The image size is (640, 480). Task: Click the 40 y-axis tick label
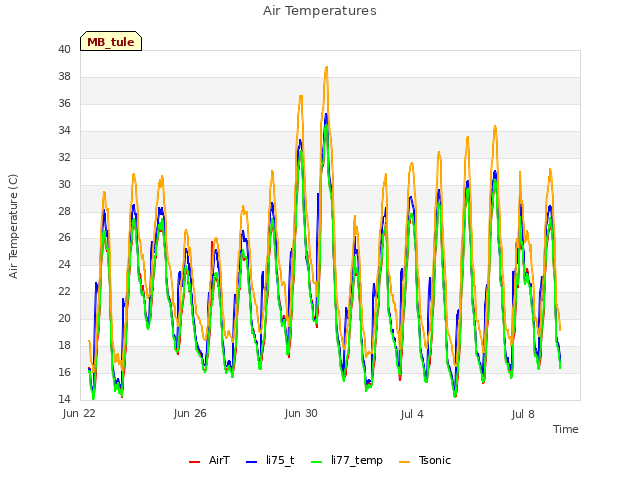tap(64, 49)
